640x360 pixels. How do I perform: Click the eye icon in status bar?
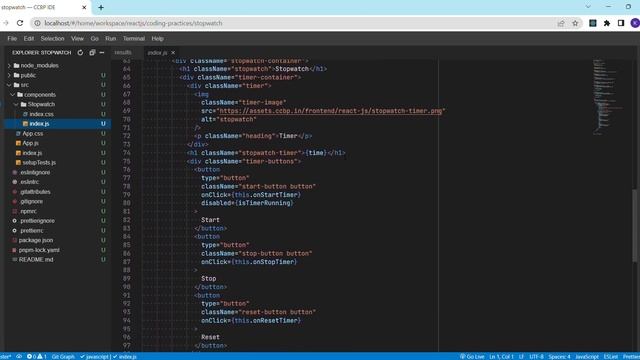pos(19,356)
